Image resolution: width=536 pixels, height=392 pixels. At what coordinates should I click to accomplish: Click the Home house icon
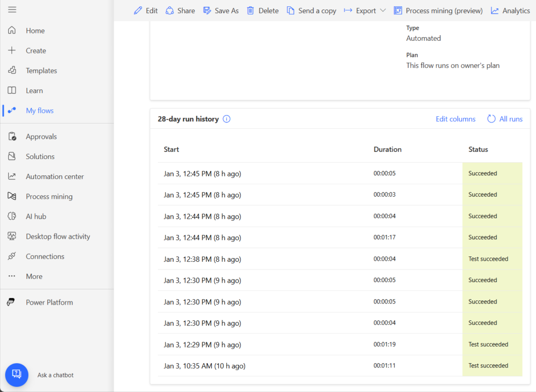coord(12,30)
